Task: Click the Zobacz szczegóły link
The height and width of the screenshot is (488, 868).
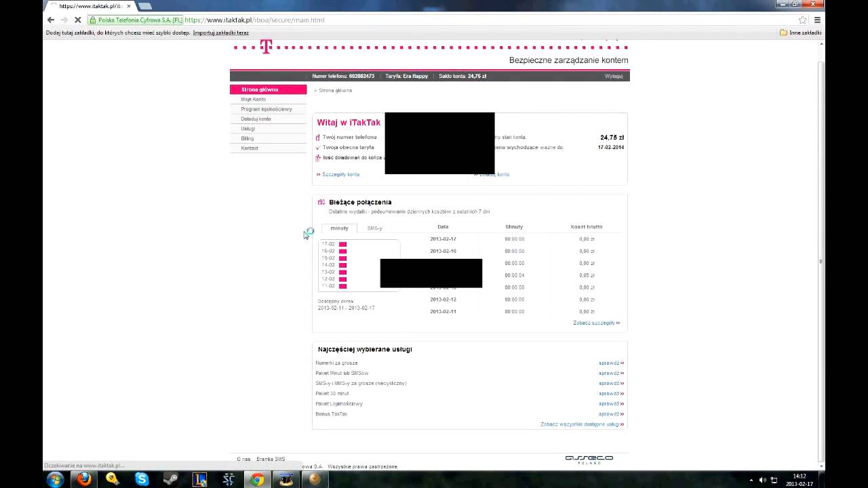Action: [x=596, y=323]
